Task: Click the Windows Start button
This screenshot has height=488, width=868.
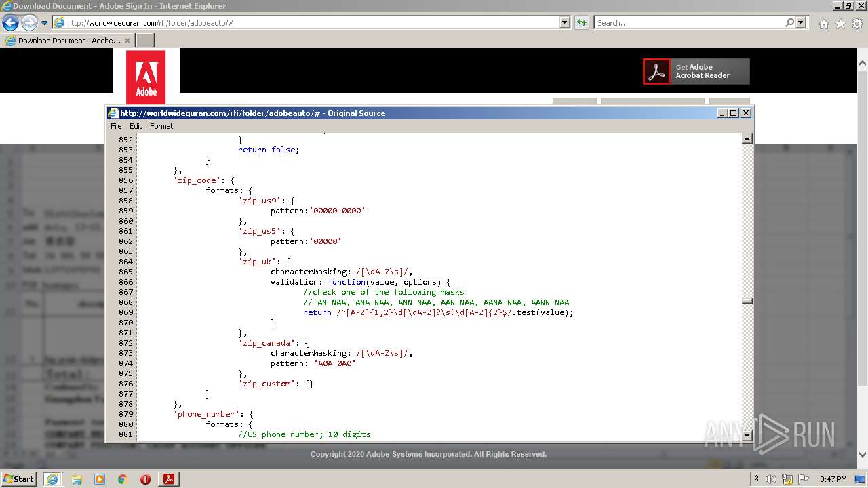Action: pyautogui.click(x=19, y=479)
